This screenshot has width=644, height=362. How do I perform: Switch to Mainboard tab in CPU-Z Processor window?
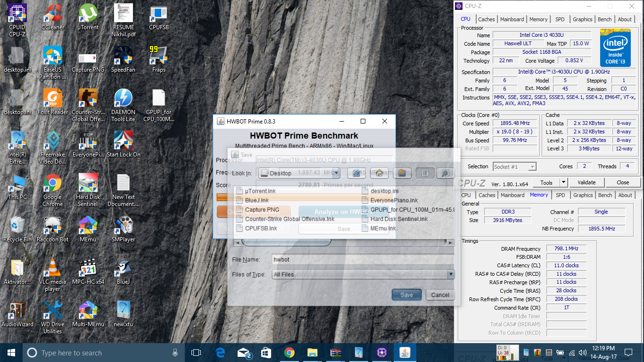click(x=512, y=19)
